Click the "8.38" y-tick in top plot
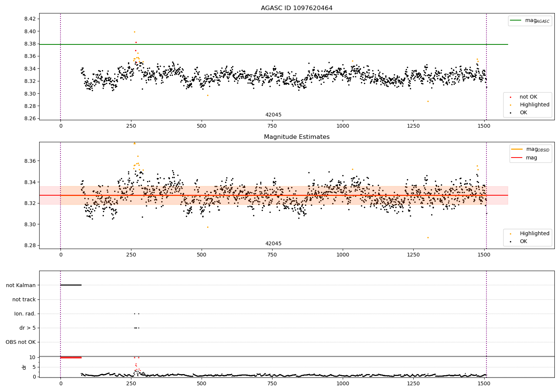 point(29,44)
